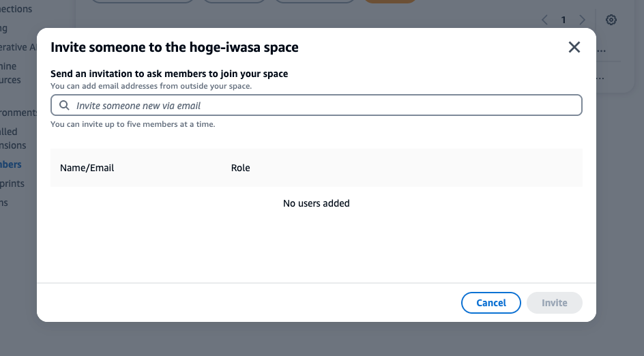Select page number 1 in pagination
644x356 pixels.
click(x=563, y=20)
